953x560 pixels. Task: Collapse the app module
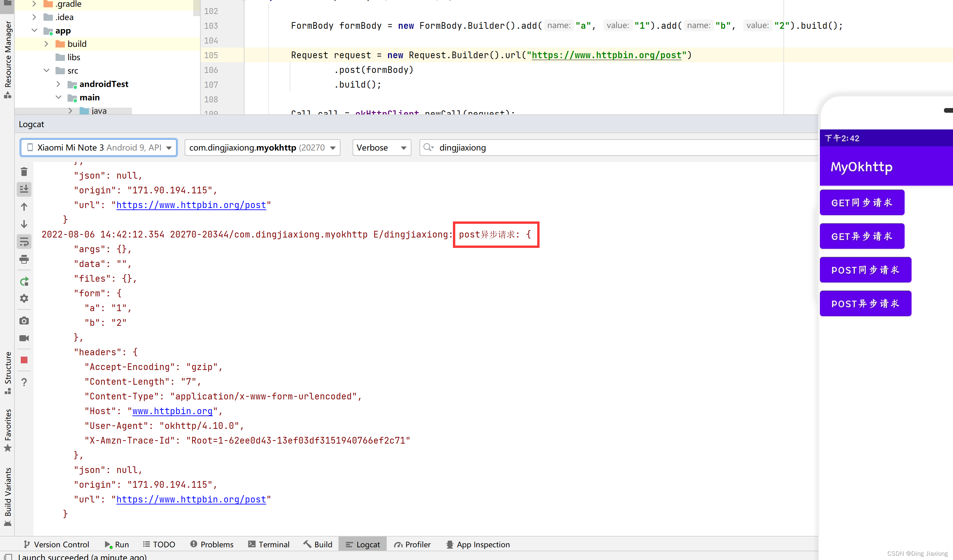[34, 30]
